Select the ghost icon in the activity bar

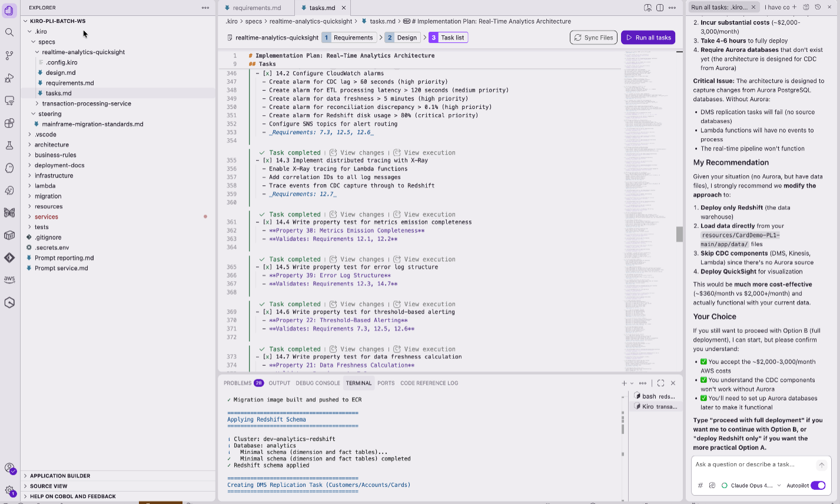[9, 168]
